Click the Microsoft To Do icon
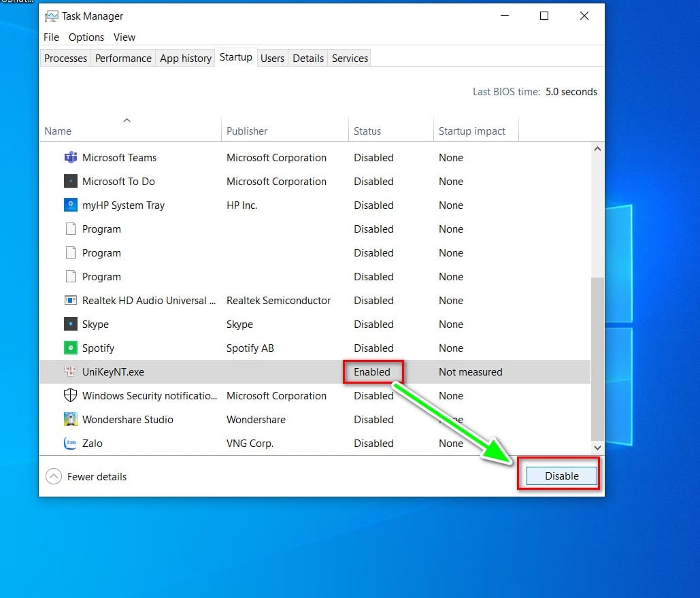This screenshot has width=700, height=598. [x=71, y=182]
